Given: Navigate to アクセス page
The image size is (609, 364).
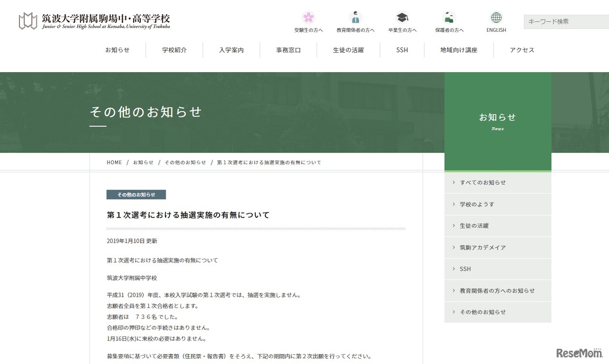Looking at the screenshot, I should pyautogui.click(x=522, y=50).
